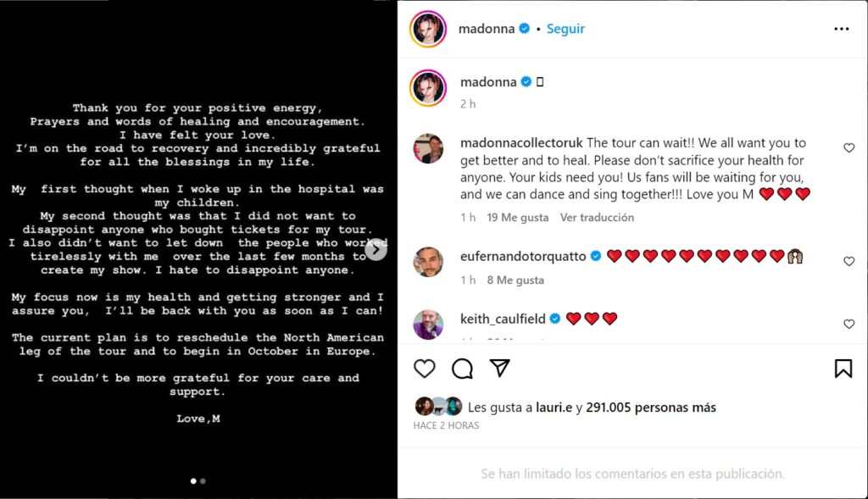The height and width of the screenshot is (499, 868).
Task: View 19 Me gusta likes list
Action: 518,218
